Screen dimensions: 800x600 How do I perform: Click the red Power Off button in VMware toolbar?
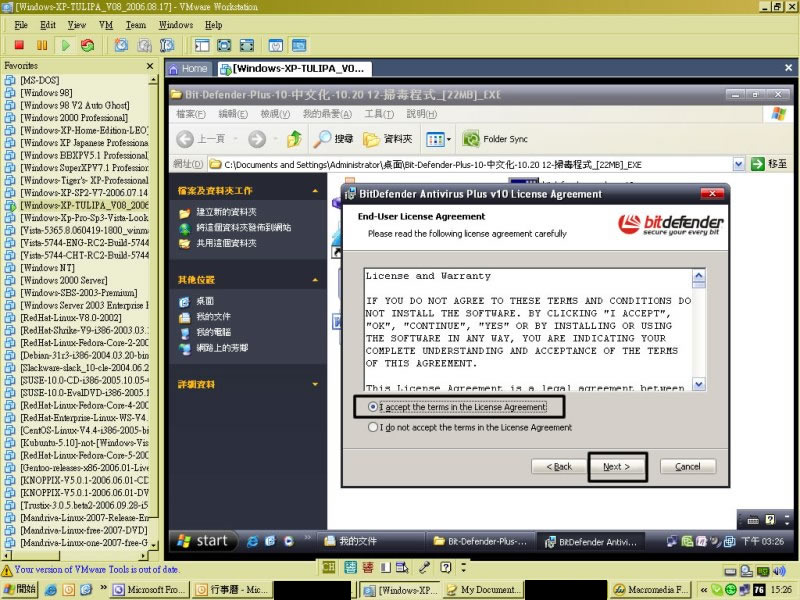(x=19, y=45)
